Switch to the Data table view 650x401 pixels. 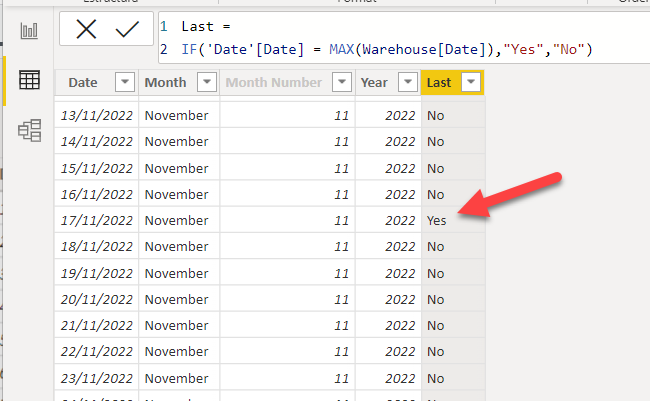[29, 80]
